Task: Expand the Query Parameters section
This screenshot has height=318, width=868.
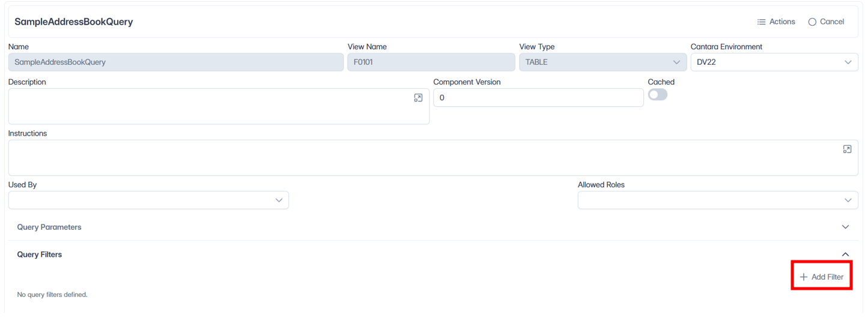Action: [x=433, y=227]
